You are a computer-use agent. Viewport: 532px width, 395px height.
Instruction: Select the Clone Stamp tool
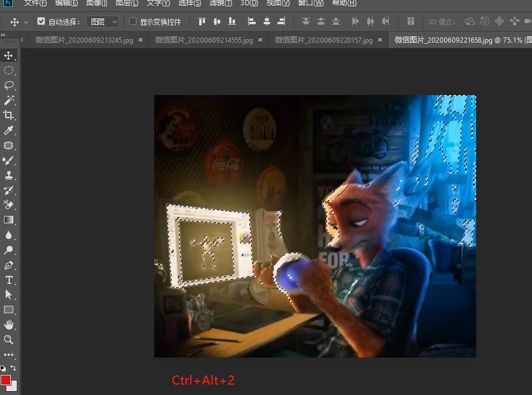pyautogui.click(x=9, y=175)
